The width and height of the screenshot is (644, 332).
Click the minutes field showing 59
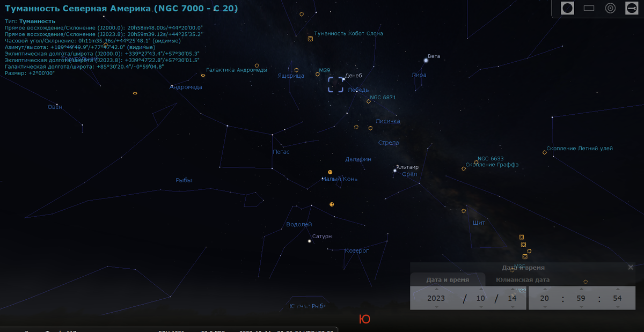581,298
